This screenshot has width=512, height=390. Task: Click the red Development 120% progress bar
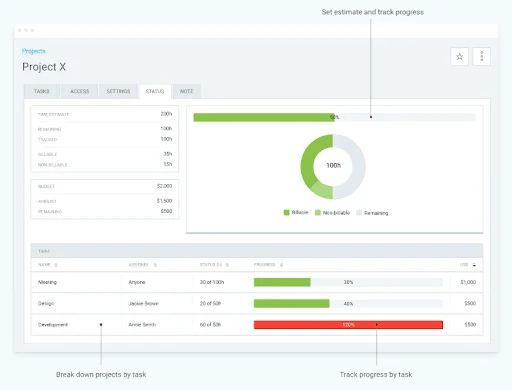tap(348, 325)
